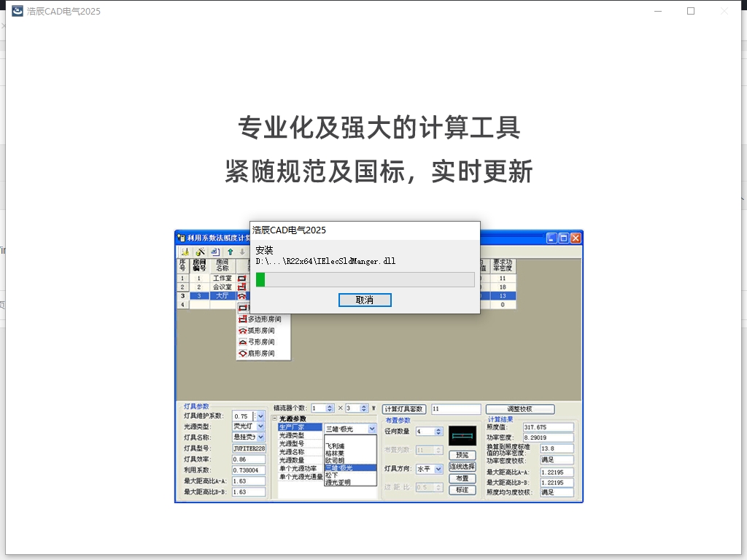Select the 会议室 room name cell
The height and width of the screenshot is (560, 747).
point(222,287)
